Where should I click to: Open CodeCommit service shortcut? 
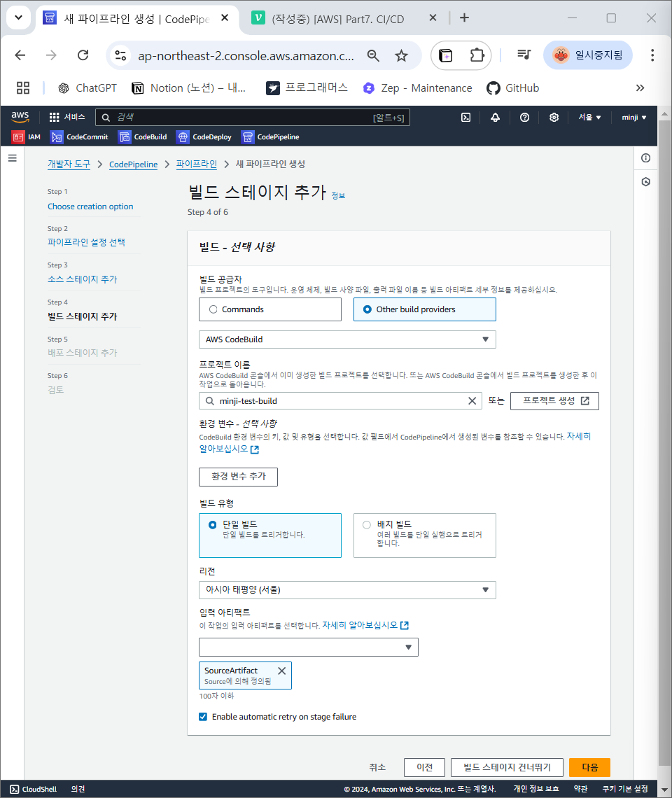tap(79, 137)
